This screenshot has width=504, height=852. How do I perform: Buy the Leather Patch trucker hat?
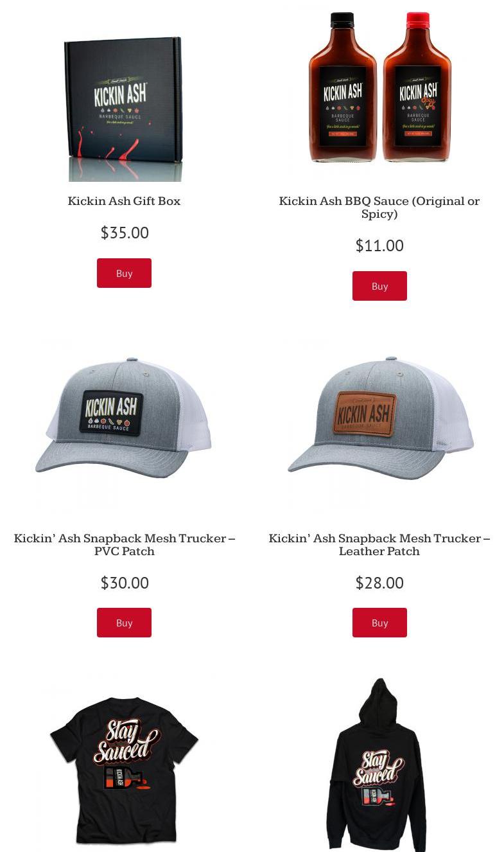click(379, 623)
